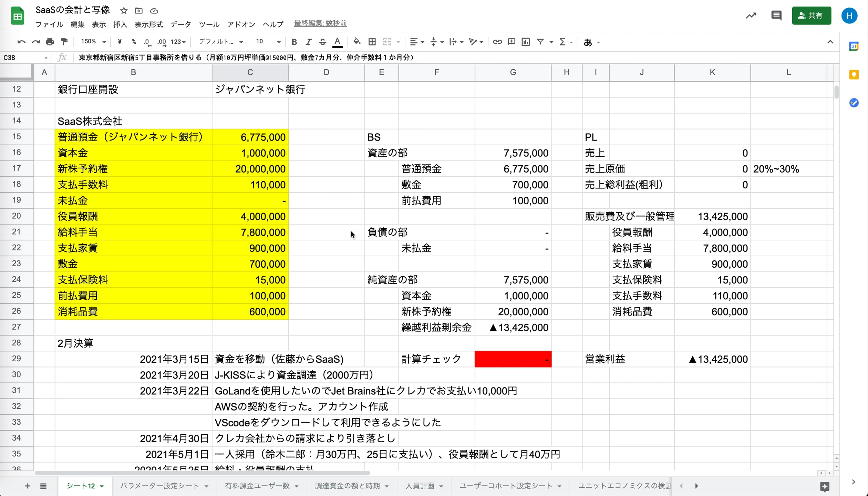Decrease decimal places
868x496 pixels.
(147, 42)
